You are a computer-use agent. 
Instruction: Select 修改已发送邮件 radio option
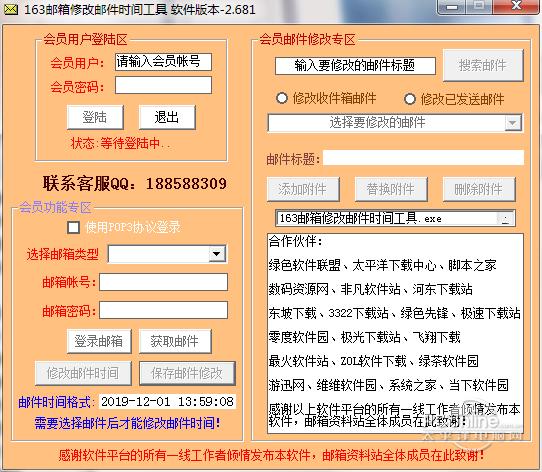point(410,99)
